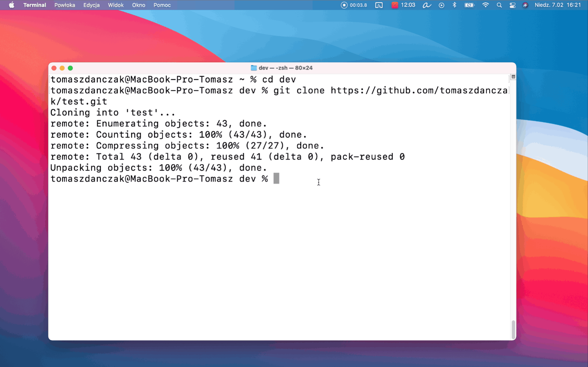
Task: Activate Siri from the menu bar
Action: 525,5
